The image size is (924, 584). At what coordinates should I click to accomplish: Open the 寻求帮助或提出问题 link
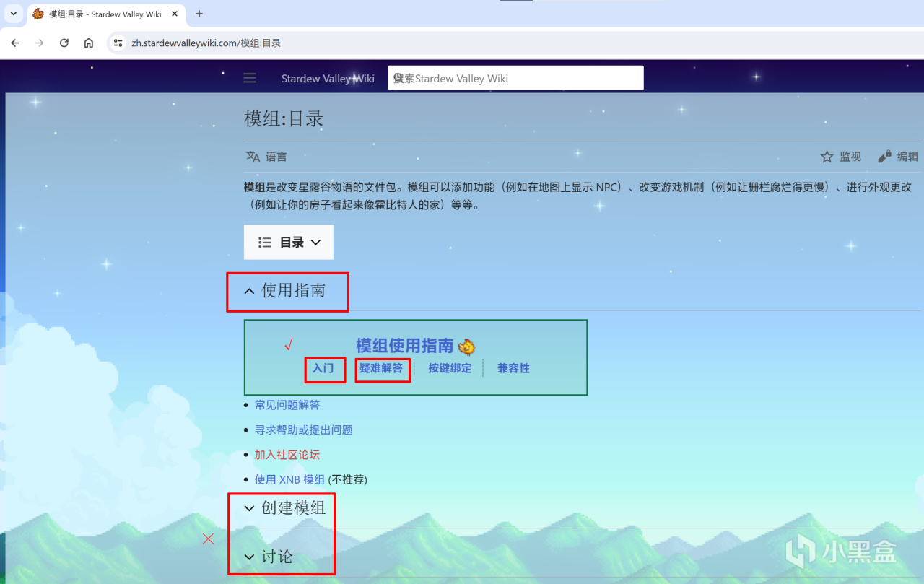pos(304,430)
